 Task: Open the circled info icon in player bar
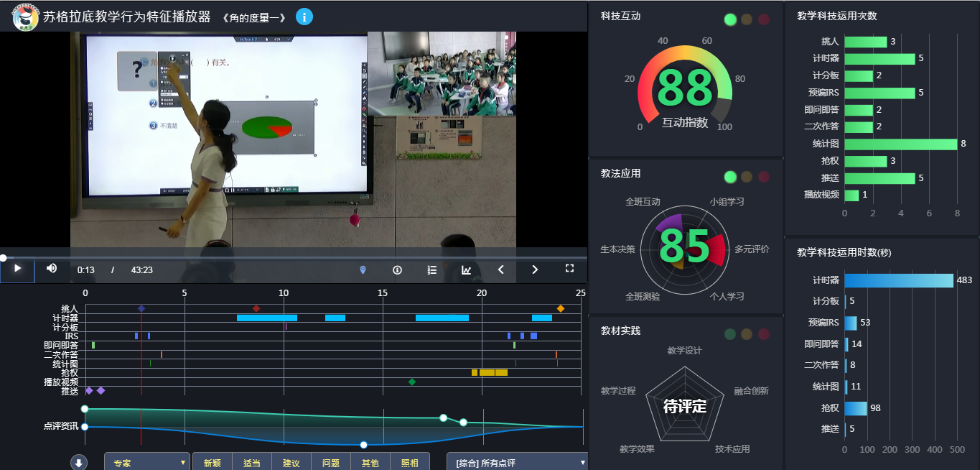(397, 269)
